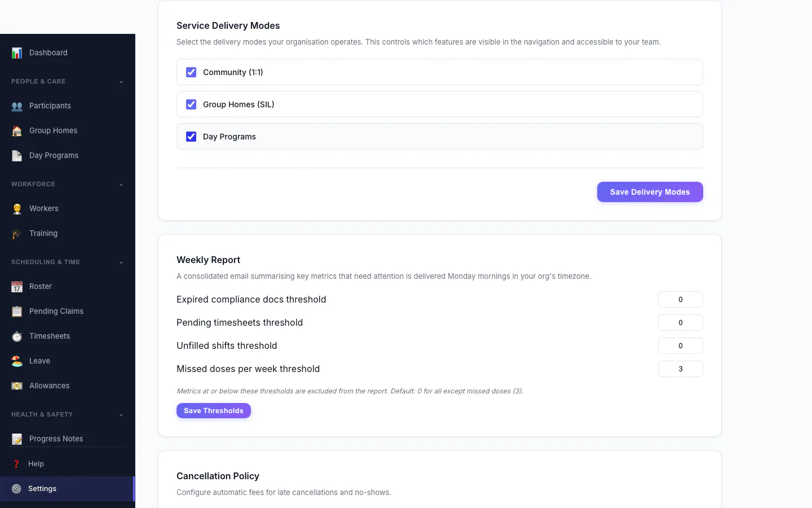This screenshot has width=812, height=508.
Task: Uncheck the Community (1:1) checkbox
Action: (191, 72)
